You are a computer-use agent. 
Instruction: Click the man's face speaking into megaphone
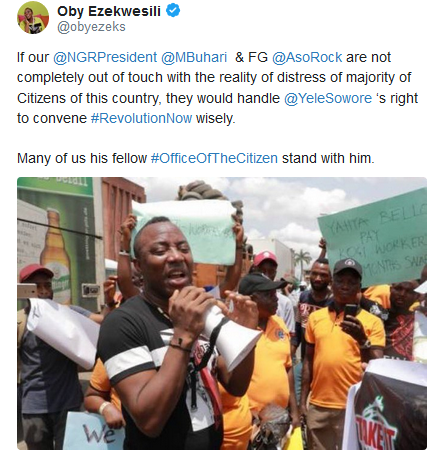[163, 256]
